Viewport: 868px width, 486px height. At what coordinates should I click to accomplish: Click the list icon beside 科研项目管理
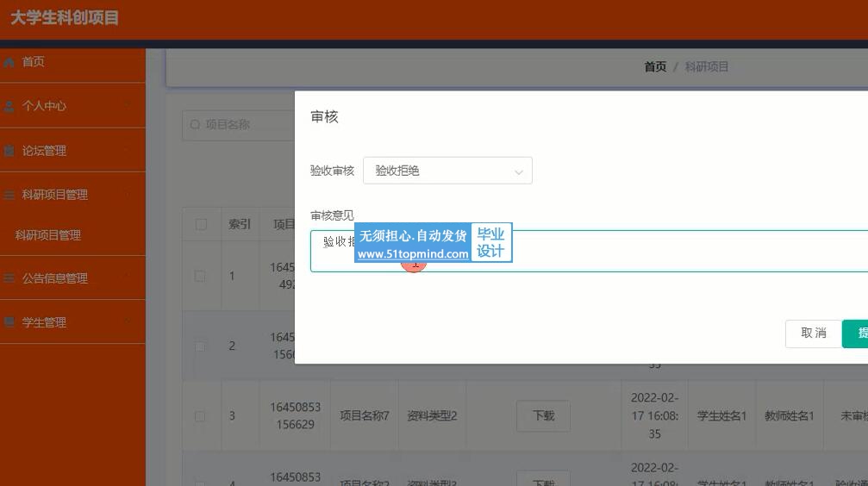9,195
